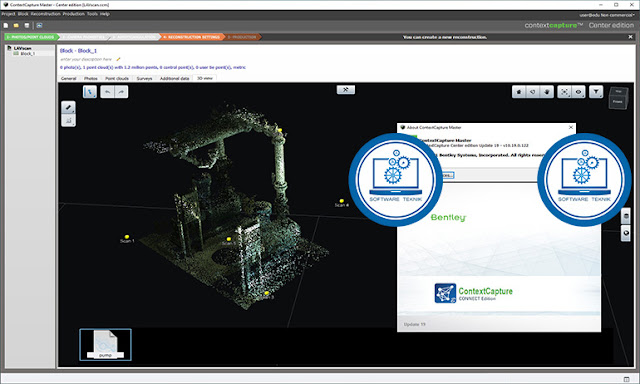The image size is (640, 384).
Task: Click the Top face of the view cube
Action: tap(618, 91)
